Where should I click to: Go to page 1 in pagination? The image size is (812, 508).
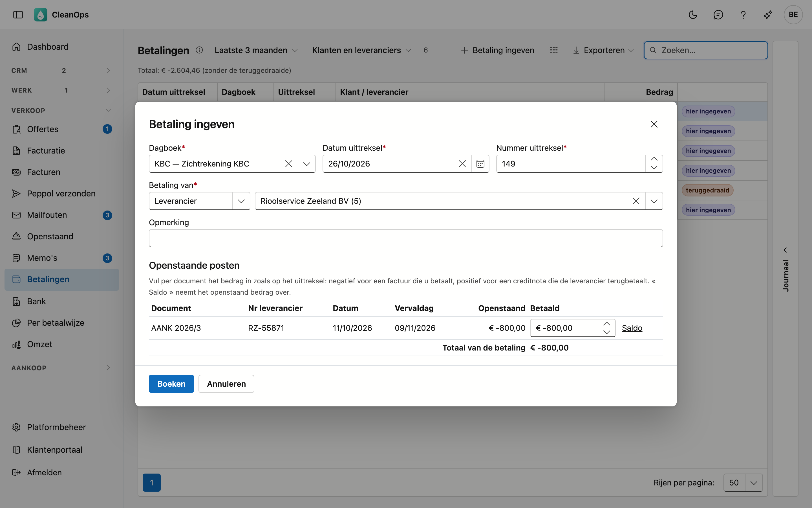[152, 483]
